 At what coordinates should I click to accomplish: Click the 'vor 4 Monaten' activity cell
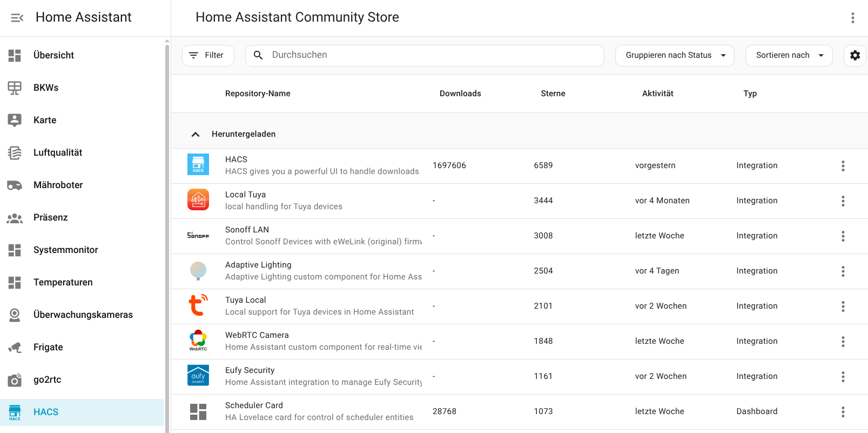click(x=662, y=201)
